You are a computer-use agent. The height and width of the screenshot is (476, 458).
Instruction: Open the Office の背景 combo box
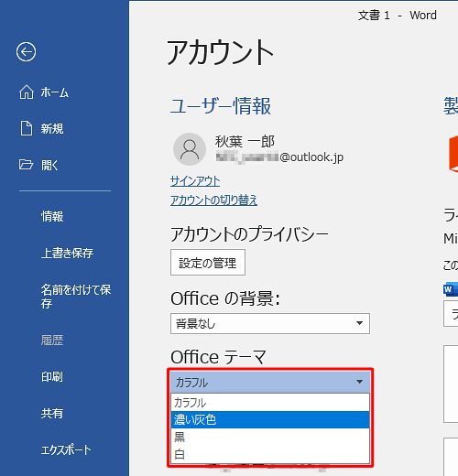click(270, 323)
